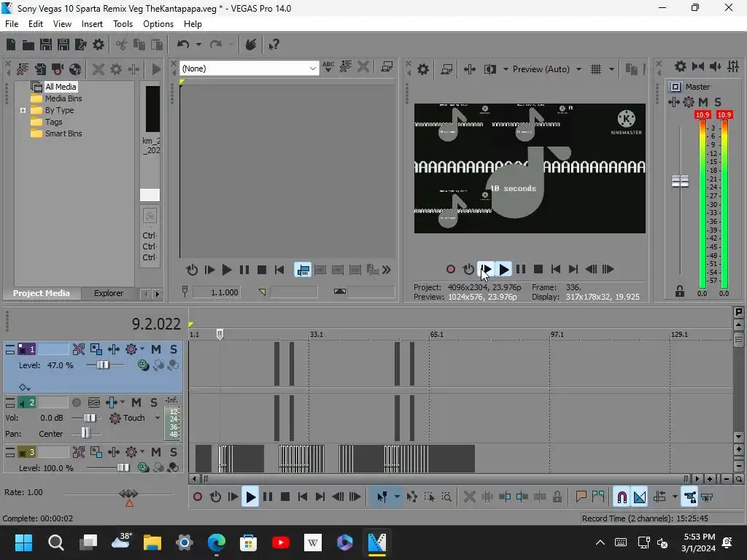Click the timeline Record button

pos(197,497)
